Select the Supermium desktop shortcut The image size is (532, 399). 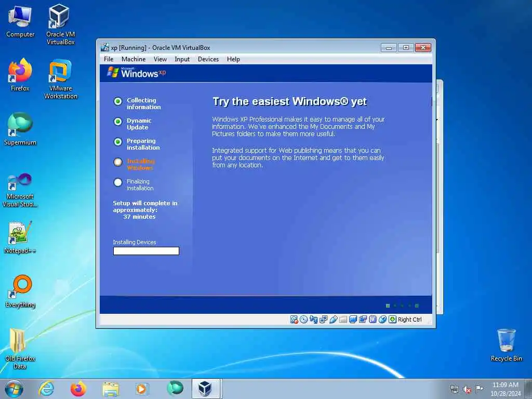pos(20,129)
